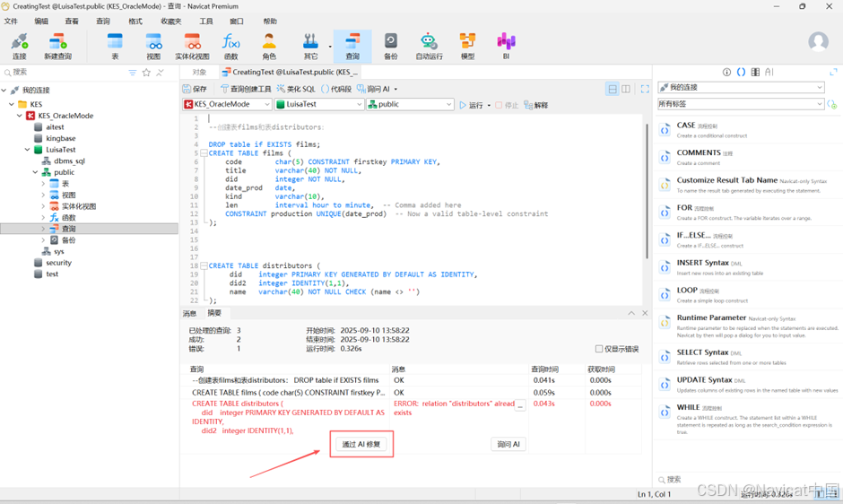Open the 所有标签 tags dropdown

[742, 104]
